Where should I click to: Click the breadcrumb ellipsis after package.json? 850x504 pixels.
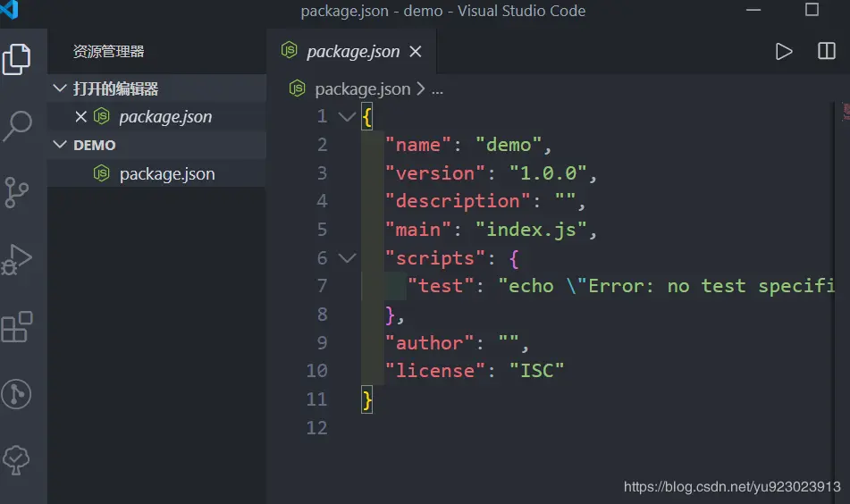[x=437, y=90]
